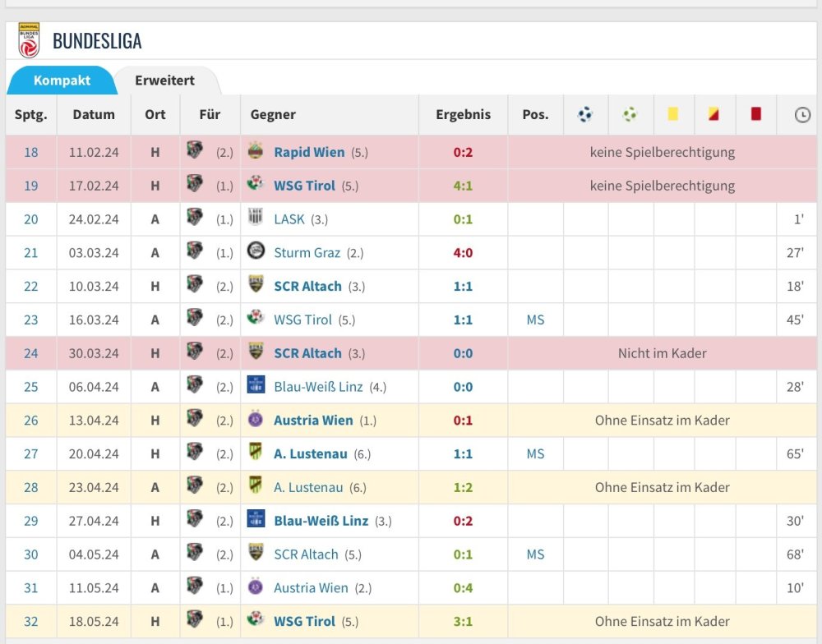Viewport: 822px width, 644px height.
Task: Click the goals football icon column header
Action: [585, 115]
